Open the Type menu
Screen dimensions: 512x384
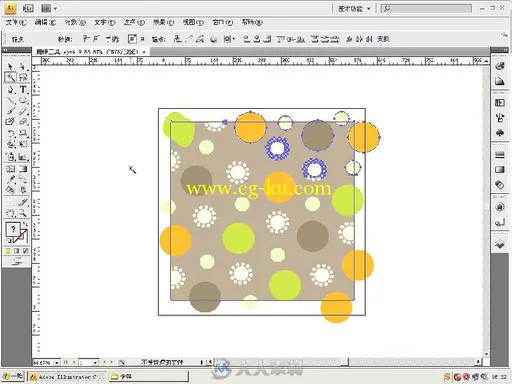click(x=105, y=22)
